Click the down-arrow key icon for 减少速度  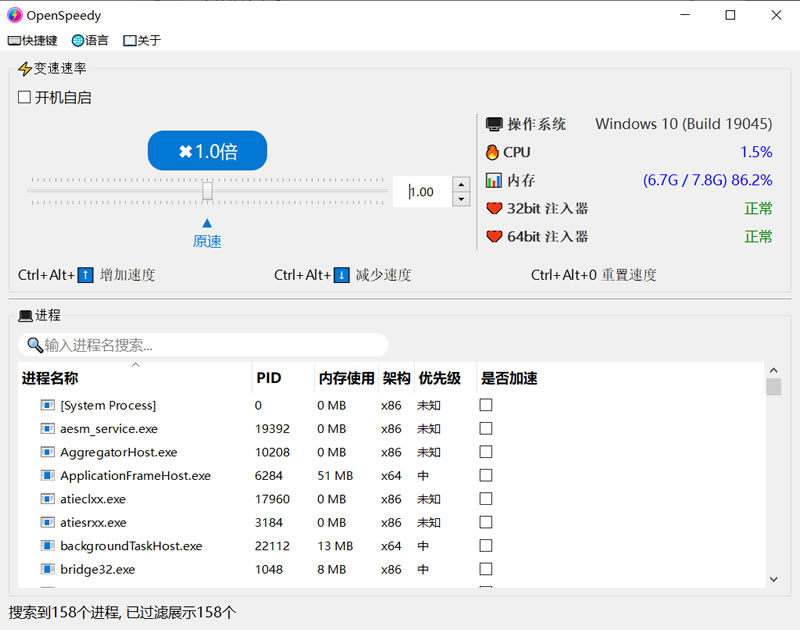[341, 275]
